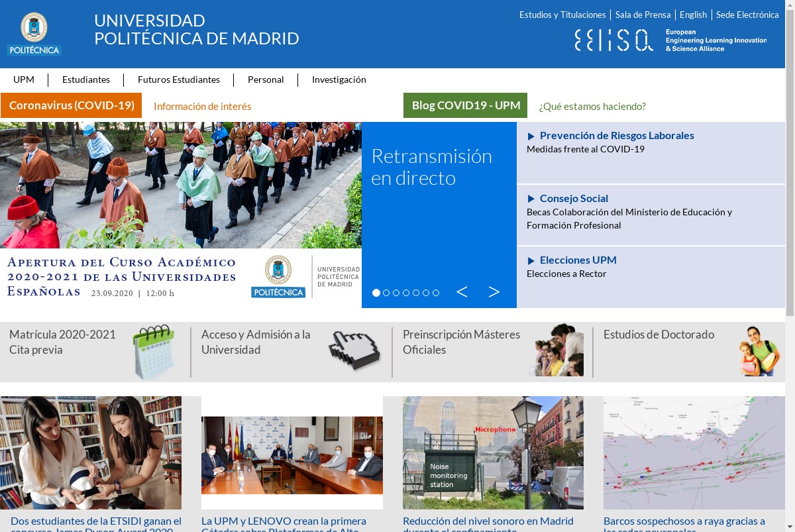
Task: Go to Estudios y Titulaciones
Action: point(562,15)
